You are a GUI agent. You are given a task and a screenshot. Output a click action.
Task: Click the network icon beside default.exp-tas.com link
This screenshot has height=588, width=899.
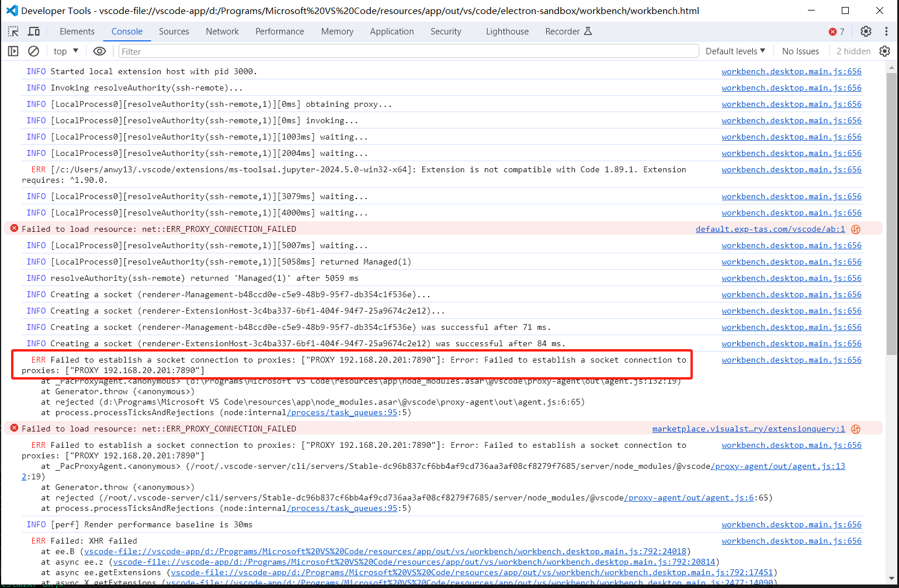point(856,229)
